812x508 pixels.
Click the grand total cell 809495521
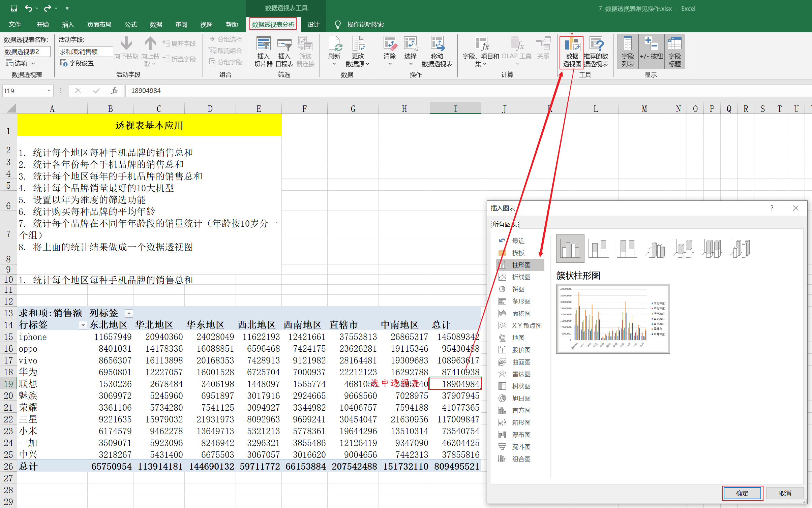click(x=455, y=467)
